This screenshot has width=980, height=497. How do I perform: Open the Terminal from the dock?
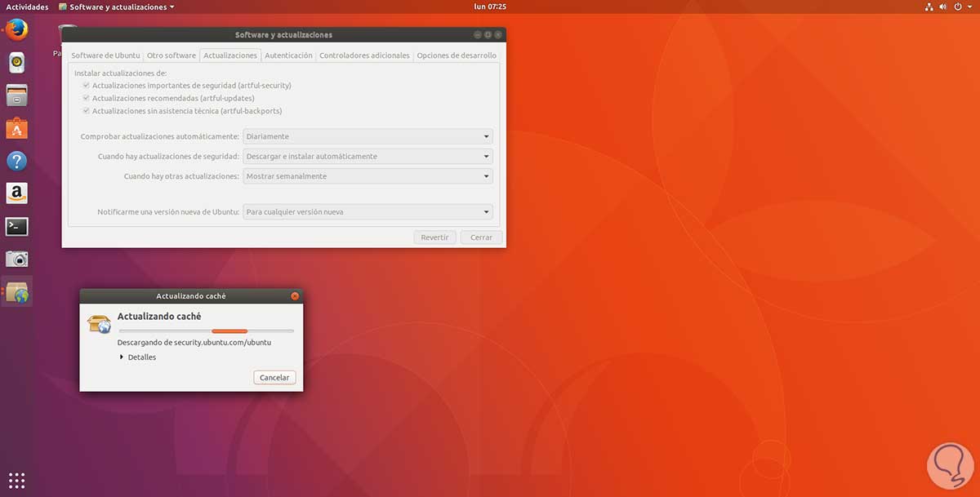(x=16, y=226)
